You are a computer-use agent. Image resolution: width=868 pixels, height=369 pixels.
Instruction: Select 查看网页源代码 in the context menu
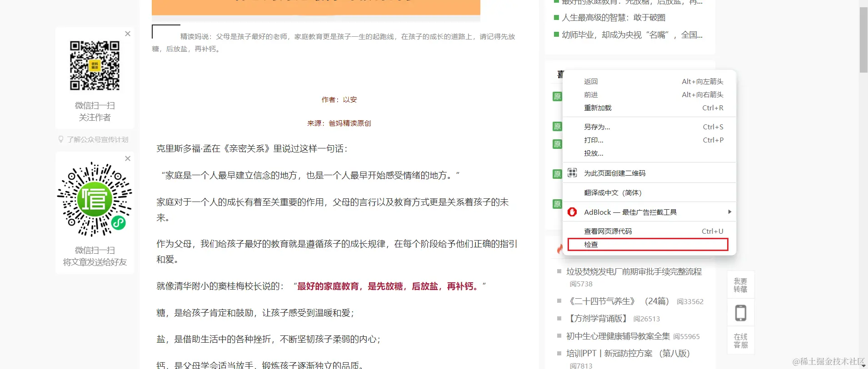pos(649,231)
